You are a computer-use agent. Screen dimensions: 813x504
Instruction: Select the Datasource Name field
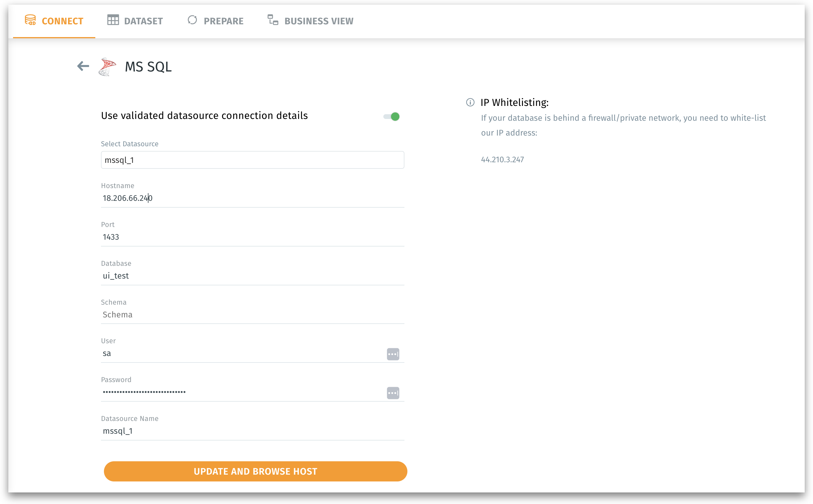[x=252, y=431]
